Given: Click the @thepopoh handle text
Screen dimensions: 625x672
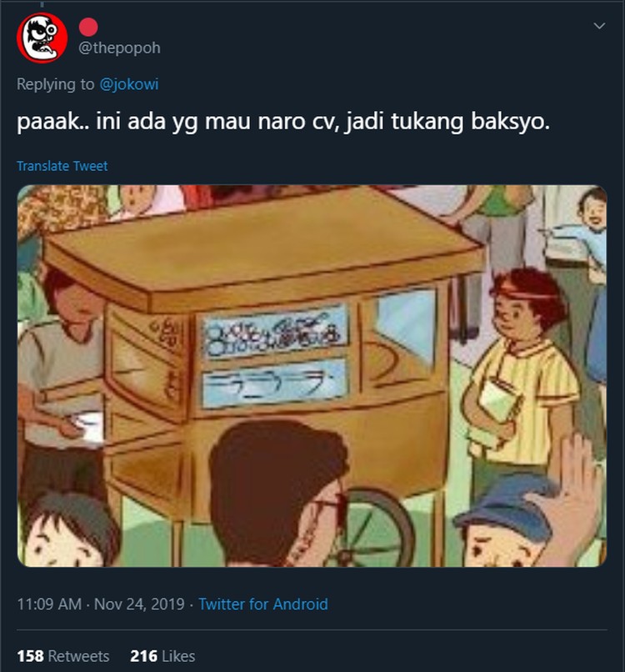Looking at the screenshot, I should pos(119,48).
